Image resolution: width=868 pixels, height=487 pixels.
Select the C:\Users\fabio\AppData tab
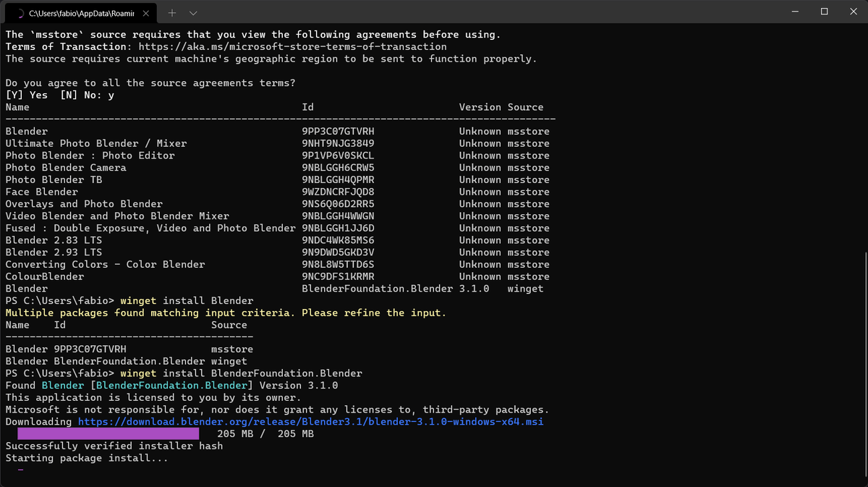coord(82,13)
